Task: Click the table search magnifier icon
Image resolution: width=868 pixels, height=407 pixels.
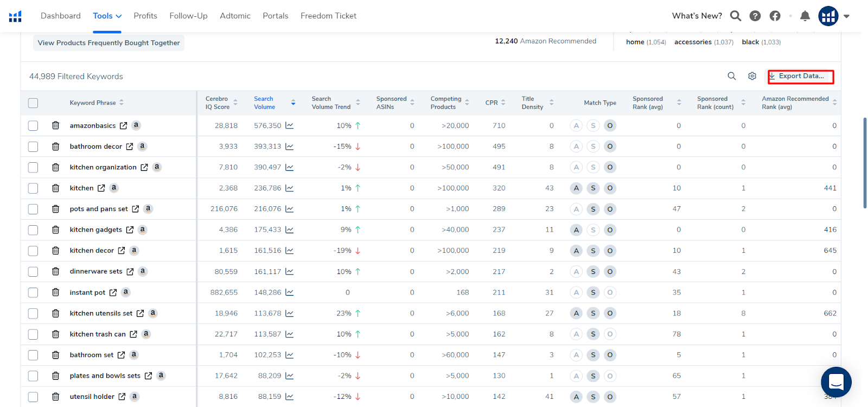Action: pos(731,77)
